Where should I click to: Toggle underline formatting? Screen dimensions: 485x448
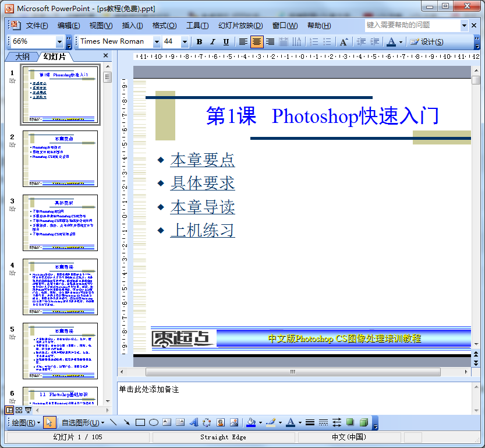(226, 42)
